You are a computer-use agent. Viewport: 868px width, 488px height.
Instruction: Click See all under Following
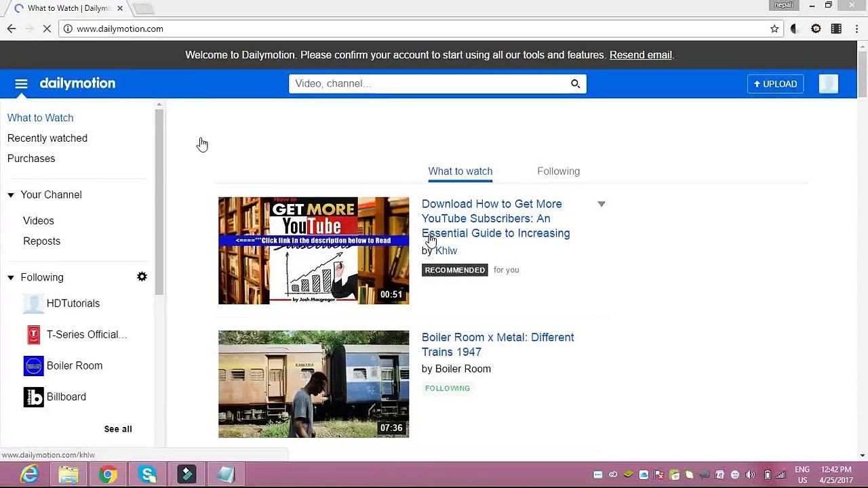point(118,429)
